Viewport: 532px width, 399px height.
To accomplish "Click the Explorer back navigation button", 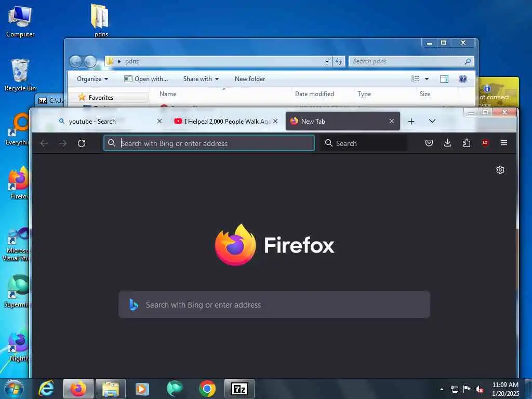I will pos(76,61).
